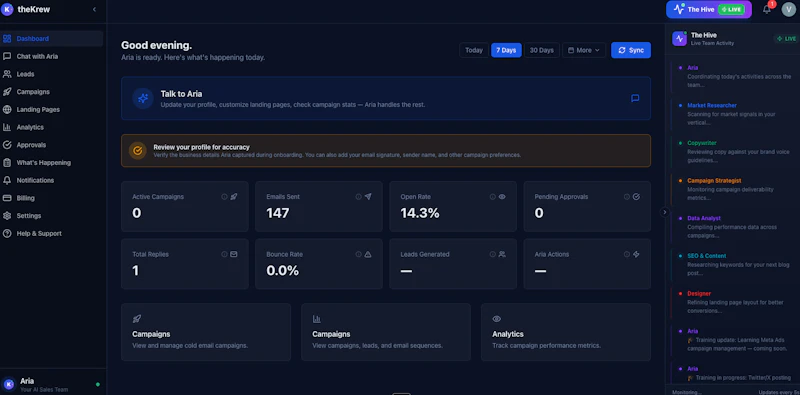Click The Hive LIVE button in header
The image size is (800, 395).
point(709,9)
